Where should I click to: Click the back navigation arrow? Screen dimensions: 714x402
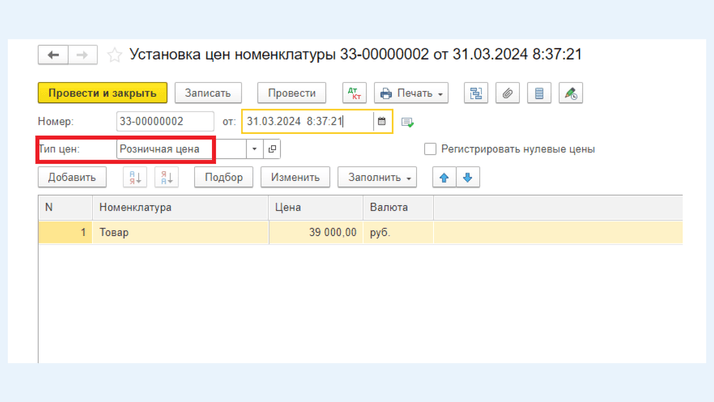point(53,55)
